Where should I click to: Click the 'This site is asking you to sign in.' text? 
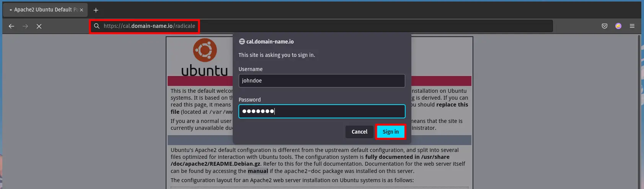point(277,55)
